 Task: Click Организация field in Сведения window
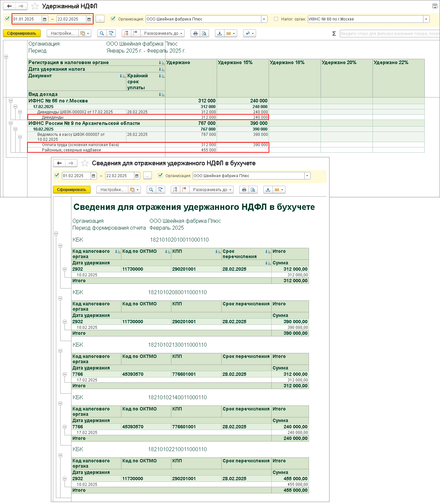(249, 176)
